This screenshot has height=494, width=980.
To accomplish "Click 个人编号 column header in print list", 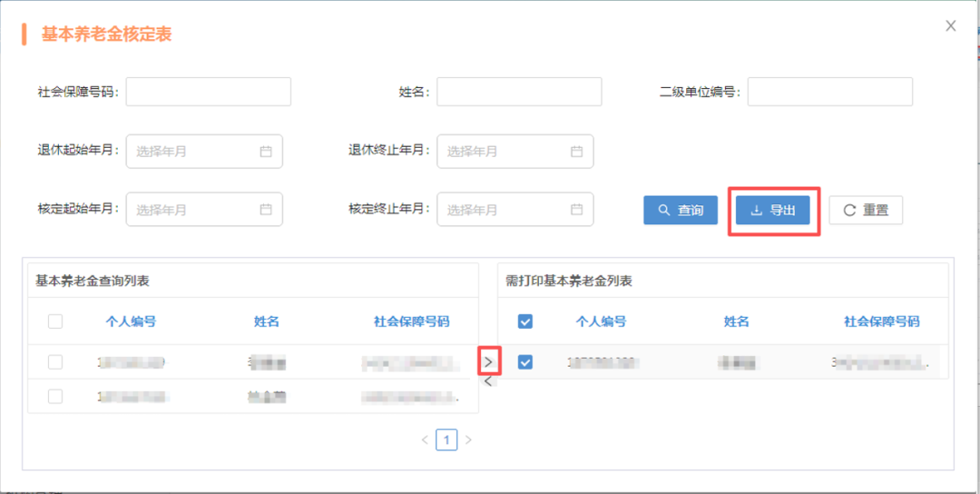I will (601, 321).
